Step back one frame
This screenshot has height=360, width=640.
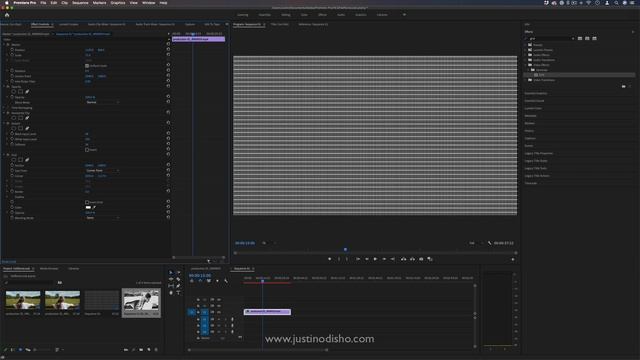click(367, 259)
